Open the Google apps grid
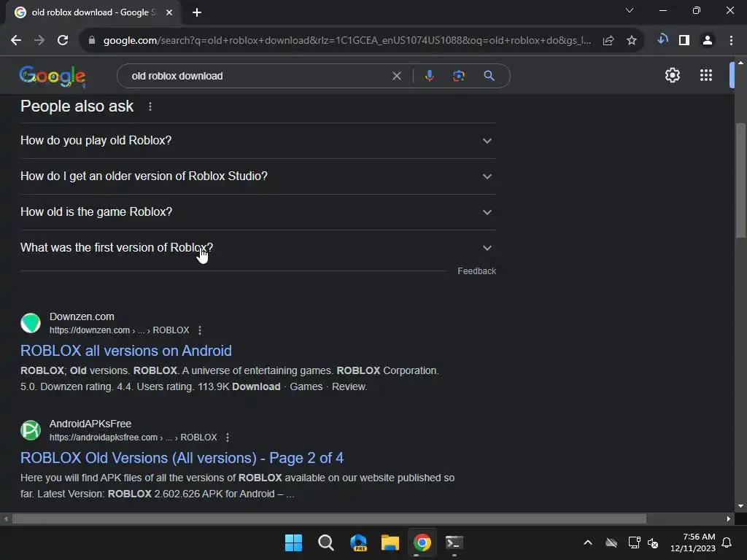Viewport: 747px width, 560px height. (x=706, y=75)
